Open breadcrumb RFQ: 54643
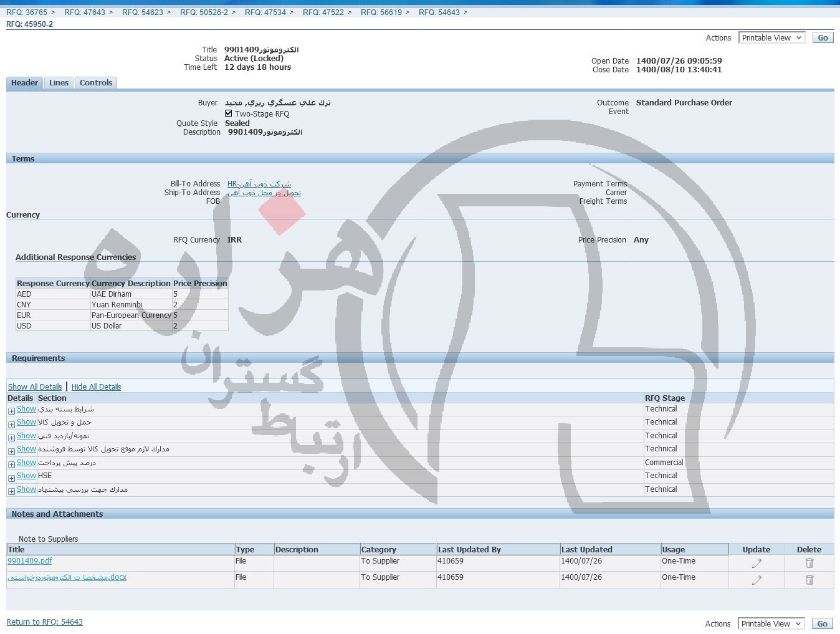The height and width of the screenshot is (634, 840). (x=439, y=12)
